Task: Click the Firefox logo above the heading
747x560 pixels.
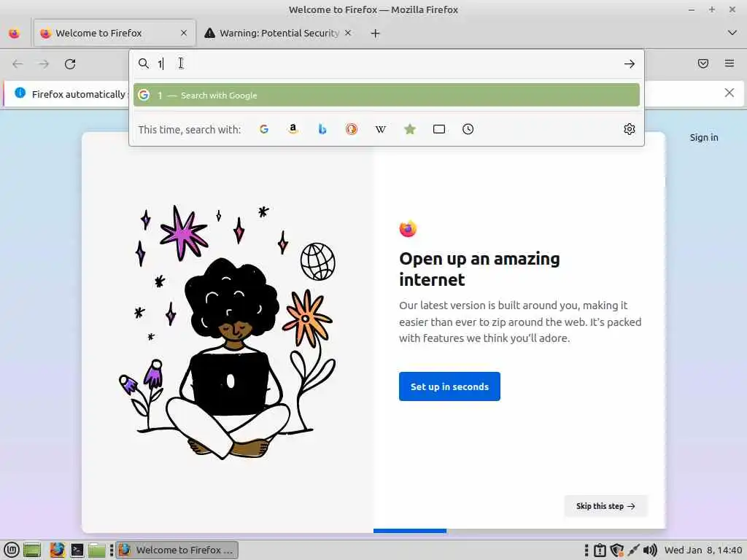Action: click(408, 228)
